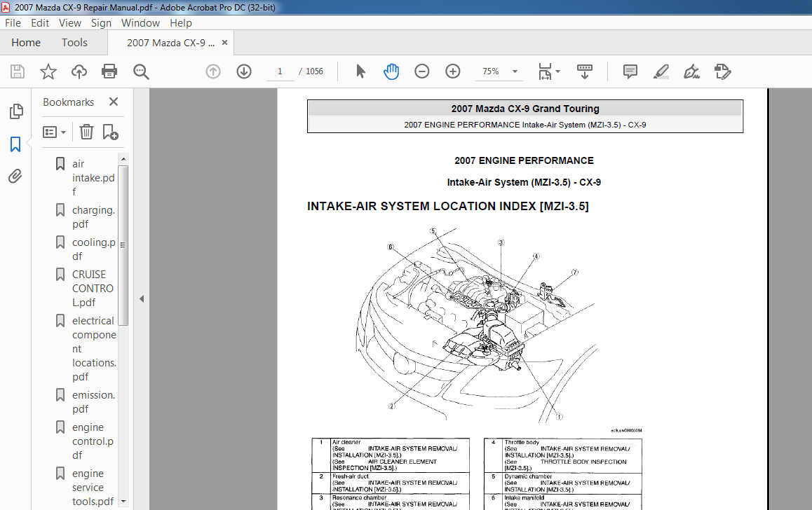The width and height of the screenshot is (812, 510).
Task: Select the 2007 Mazda CX-9 document tab
Action: point(171,43)
